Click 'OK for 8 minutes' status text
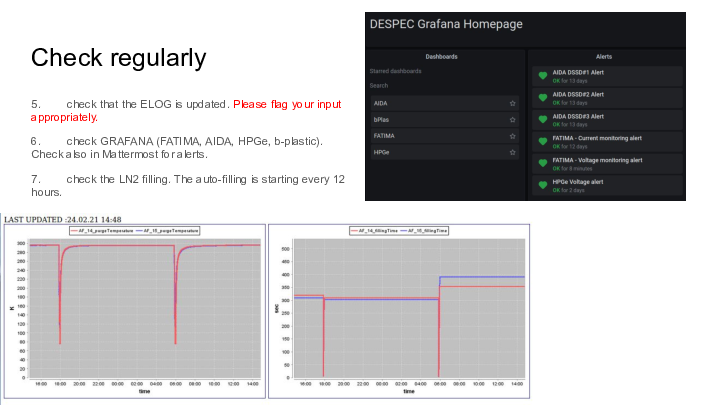 point(572,169)
